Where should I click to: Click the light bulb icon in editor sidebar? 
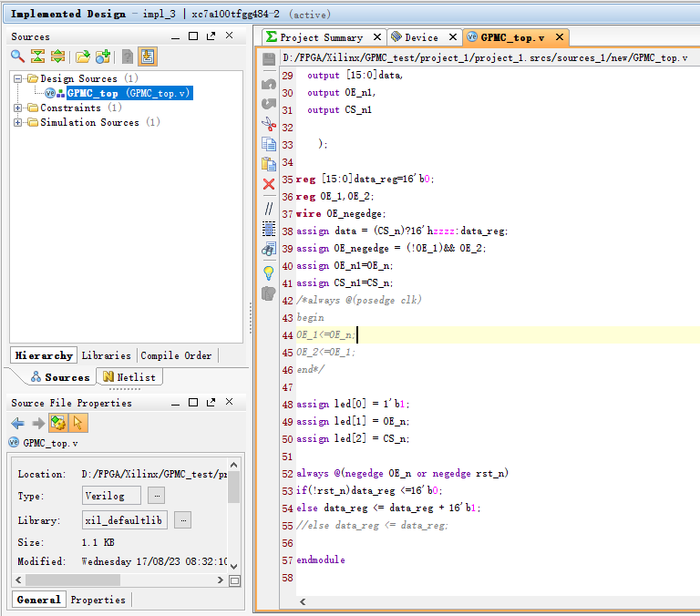[x=269, y=272]
